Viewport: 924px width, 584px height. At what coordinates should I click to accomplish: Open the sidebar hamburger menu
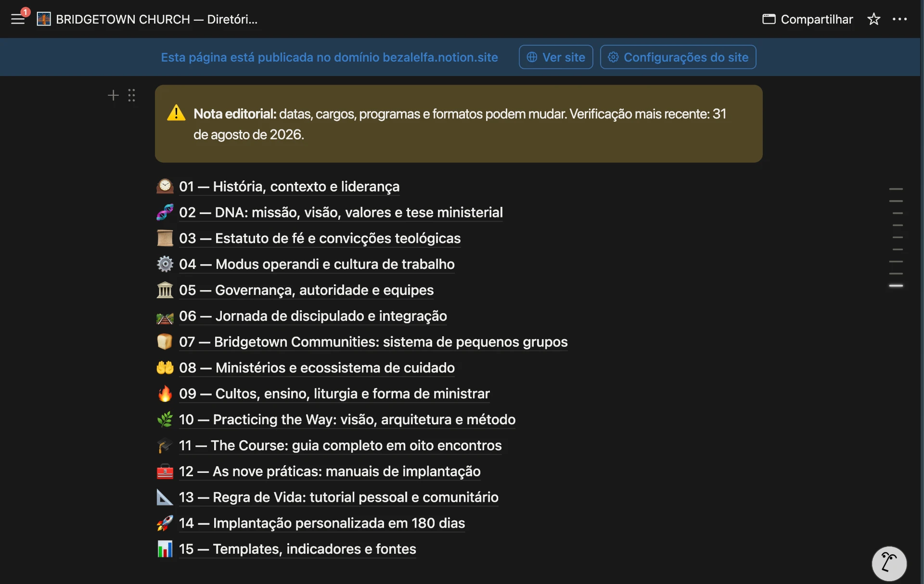pos(18,19)
